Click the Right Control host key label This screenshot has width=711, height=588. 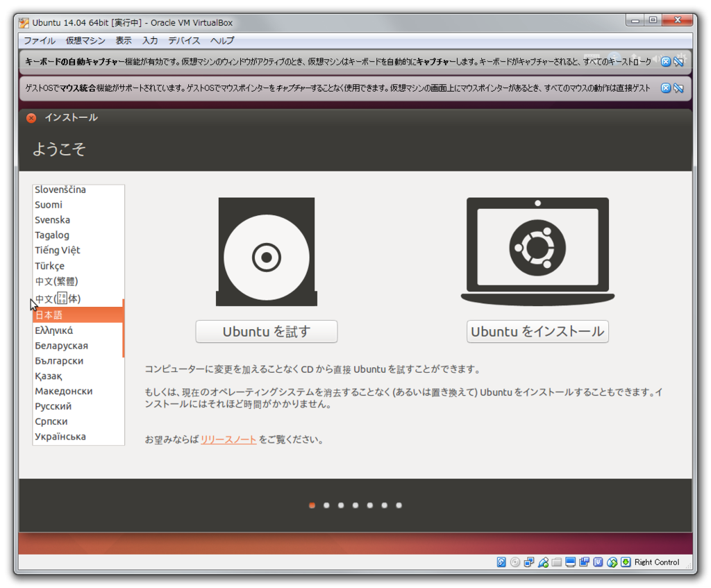(657, 562)
